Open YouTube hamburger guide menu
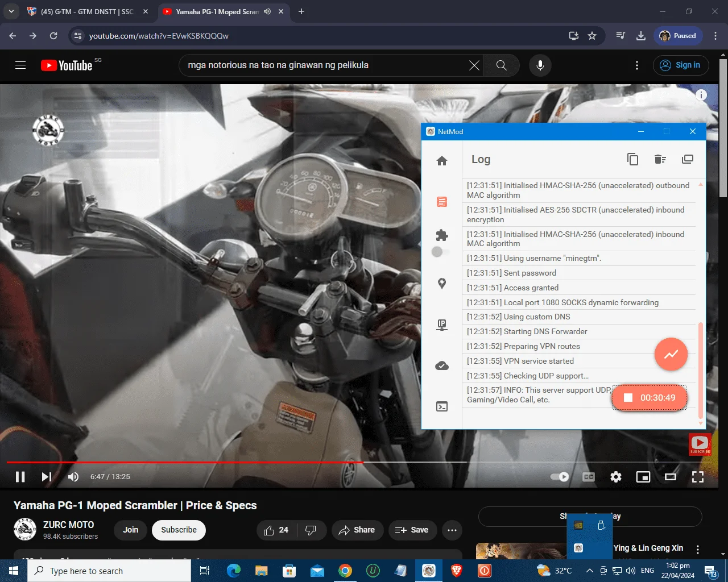Viewport: 728px width, 582px height. pos(20,65)
